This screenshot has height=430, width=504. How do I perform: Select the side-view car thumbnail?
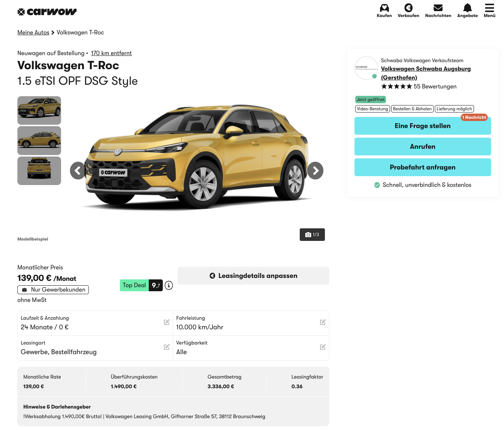(x=39, y=141)
